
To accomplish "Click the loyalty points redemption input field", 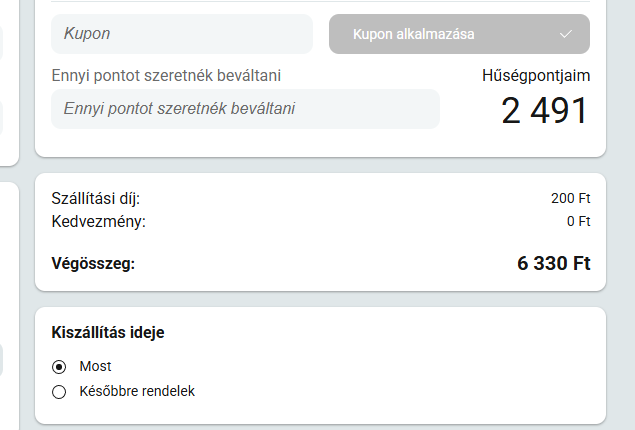I will point(245,109).
